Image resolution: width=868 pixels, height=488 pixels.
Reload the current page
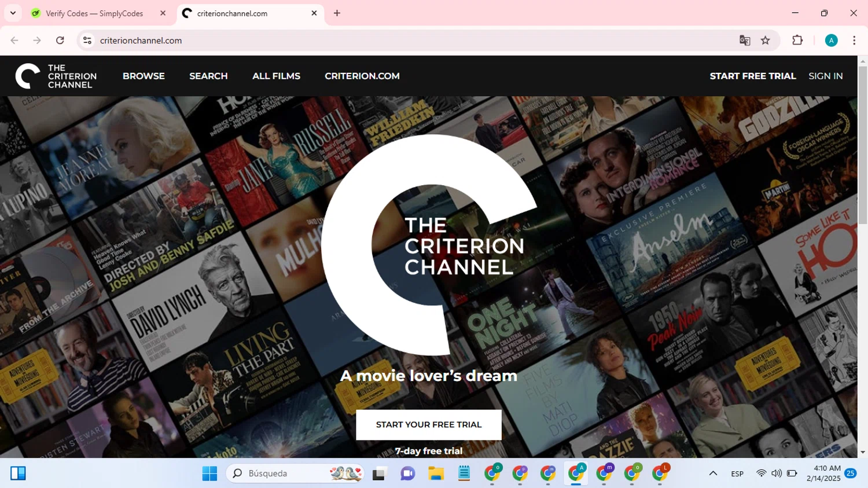point(60,41)
